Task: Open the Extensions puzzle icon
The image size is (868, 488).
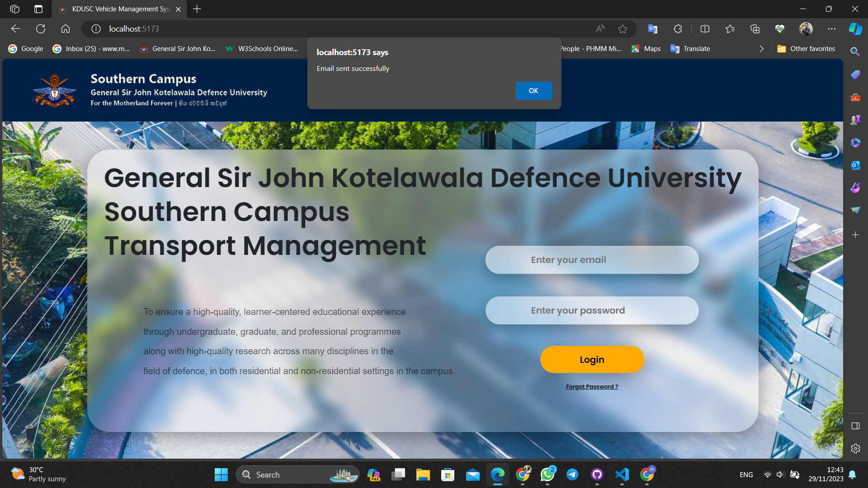Action: pyautogui.click(x=678, y=29)
